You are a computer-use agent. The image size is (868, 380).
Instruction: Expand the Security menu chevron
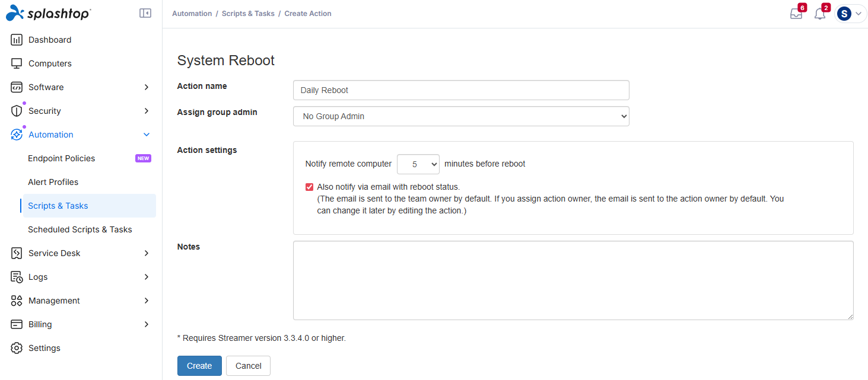tap(147, 111)
